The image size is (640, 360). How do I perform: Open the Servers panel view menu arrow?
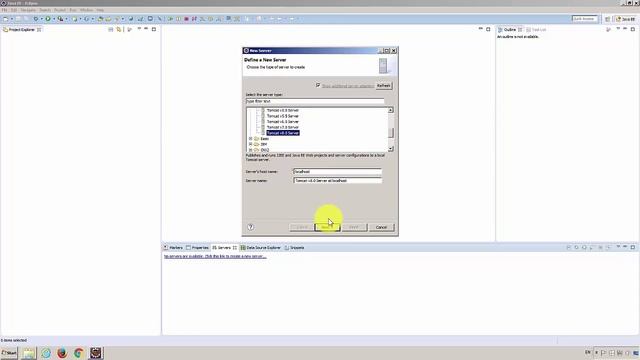(618, 247)
